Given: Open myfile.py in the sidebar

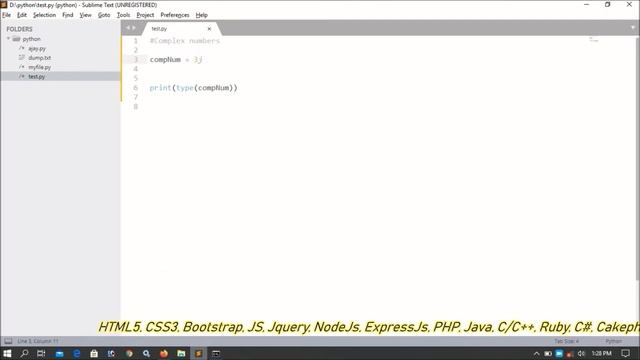Looking at the screenshot, I should (x=40, y=67).
